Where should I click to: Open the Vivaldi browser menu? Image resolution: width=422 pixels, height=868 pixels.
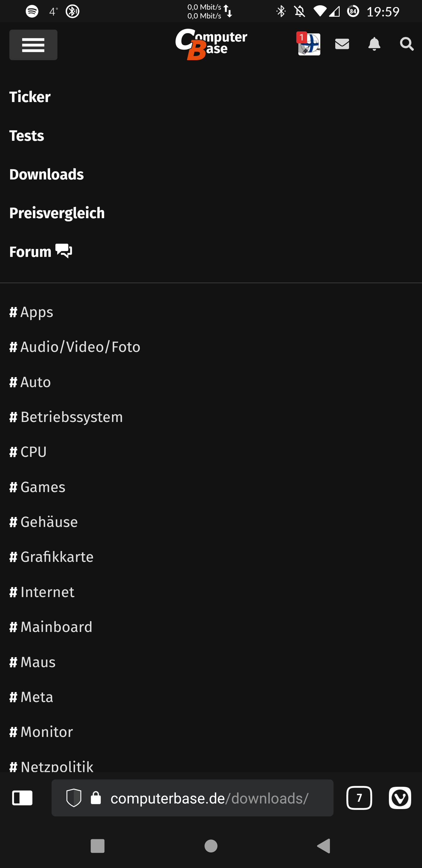click(400, 798)
